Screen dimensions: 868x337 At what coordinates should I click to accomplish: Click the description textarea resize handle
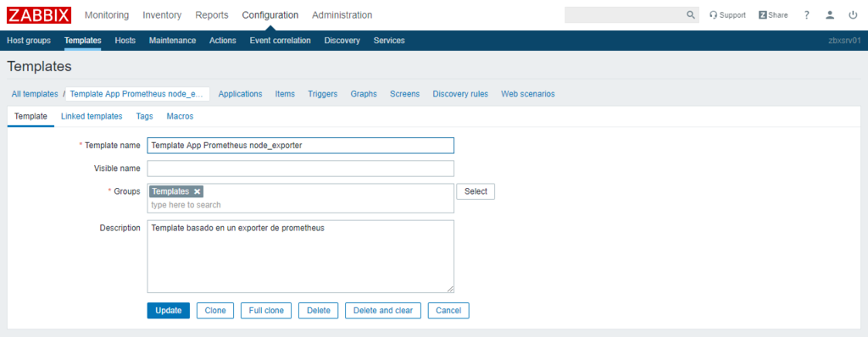tap(450, 289)
